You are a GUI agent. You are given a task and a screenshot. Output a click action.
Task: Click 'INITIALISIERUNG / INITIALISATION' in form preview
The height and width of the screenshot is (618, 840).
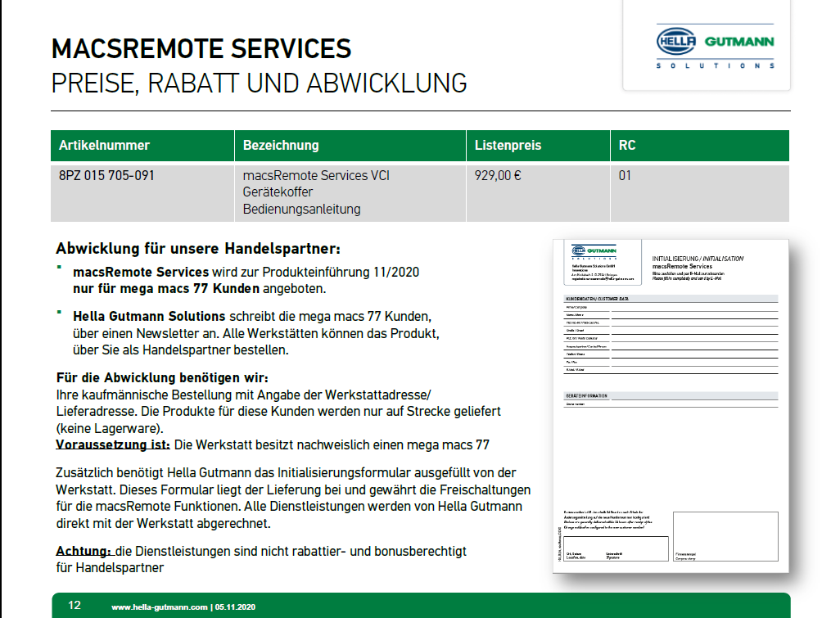pyautogui.click(x=698, y=259)
